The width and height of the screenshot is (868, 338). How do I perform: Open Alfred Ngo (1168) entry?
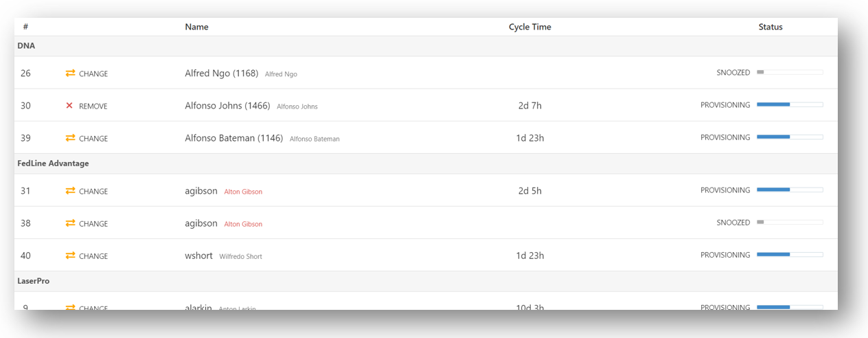click(221, 74)
